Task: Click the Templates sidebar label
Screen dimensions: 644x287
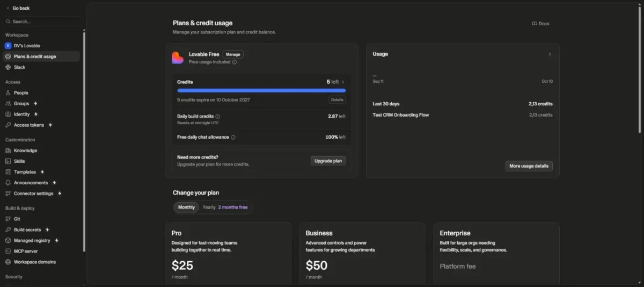Action: tap(25, 172)
